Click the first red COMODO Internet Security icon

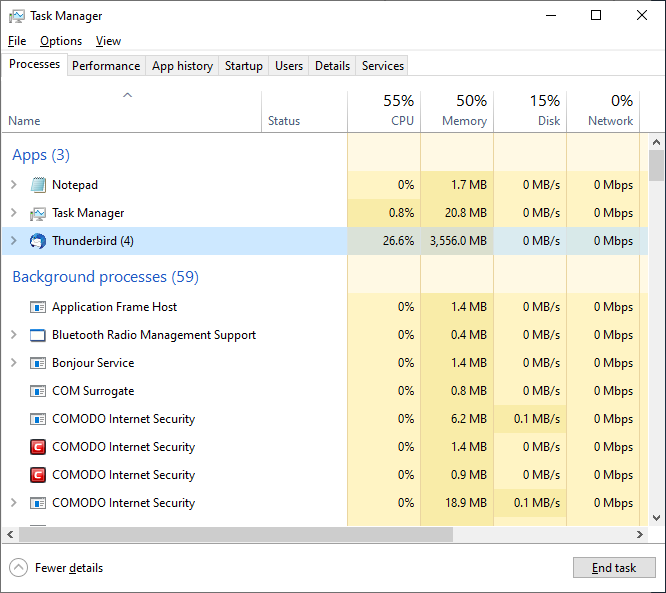(x=38, y=447)
